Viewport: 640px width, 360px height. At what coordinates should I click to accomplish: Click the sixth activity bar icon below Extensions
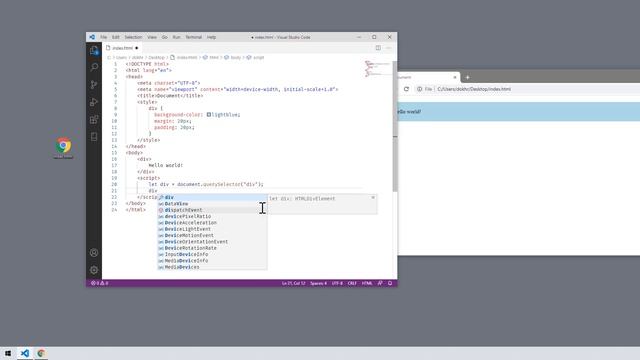[94, 137]
